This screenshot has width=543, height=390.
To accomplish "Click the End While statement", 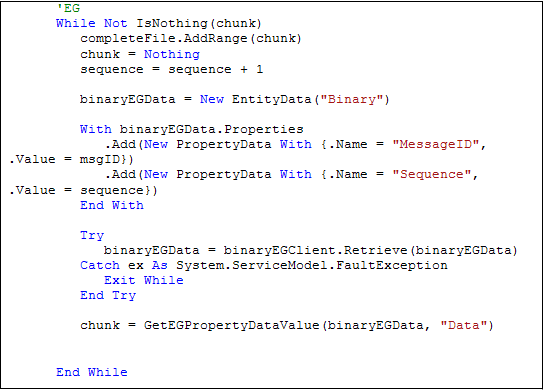I will (92, 372).
